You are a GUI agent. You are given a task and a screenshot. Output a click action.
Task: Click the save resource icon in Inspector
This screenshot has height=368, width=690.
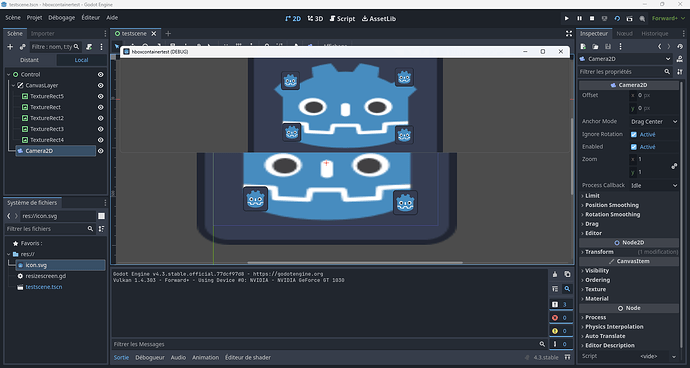tap(608, 46)
